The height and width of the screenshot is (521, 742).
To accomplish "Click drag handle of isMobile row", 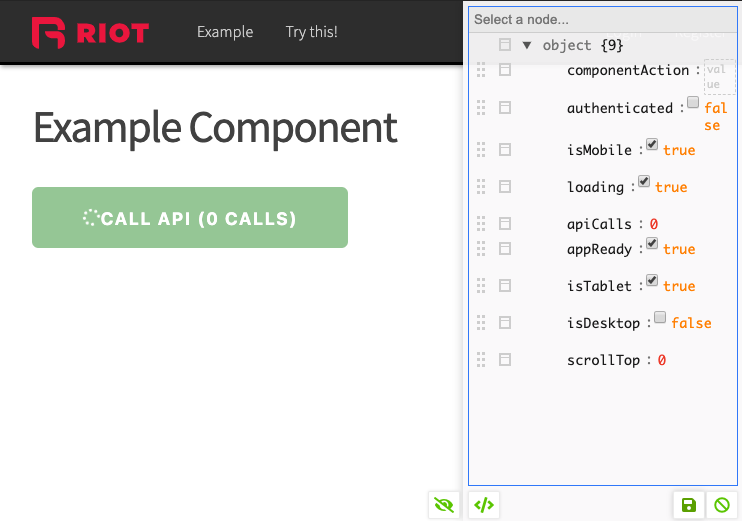I will click(x=481, y=150).
